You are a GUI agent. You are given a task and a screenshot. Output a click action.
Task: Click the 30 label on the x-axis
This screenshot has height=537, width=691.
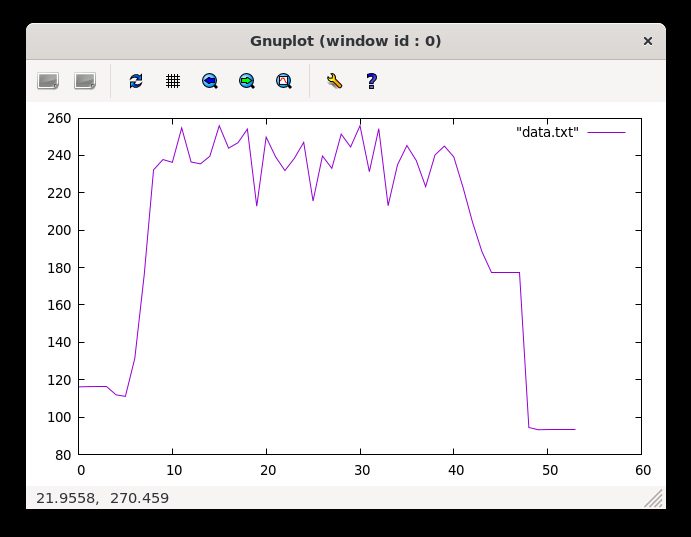[x=361, y=470]
